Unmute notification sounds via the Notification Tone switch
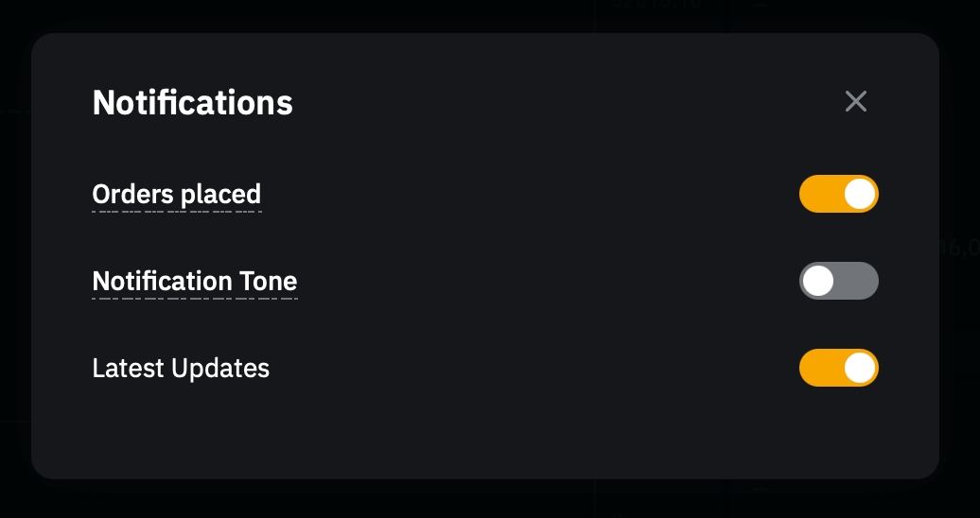 coord(838,281)
